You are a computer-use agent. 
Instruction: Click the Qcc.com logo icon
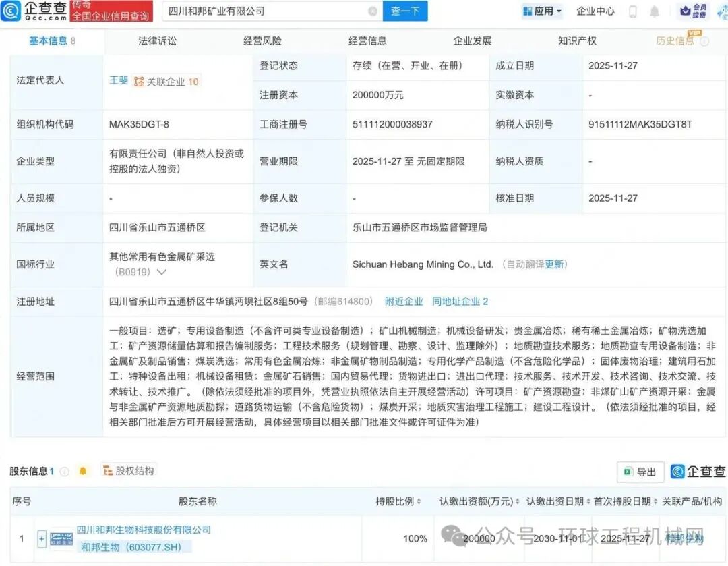click(x=11, y=11)
